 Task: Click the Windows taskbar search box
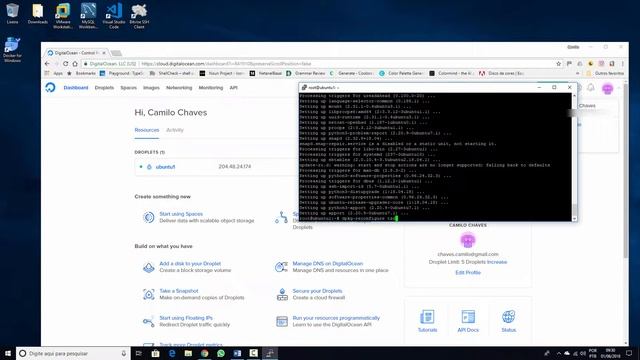[73, 353]
